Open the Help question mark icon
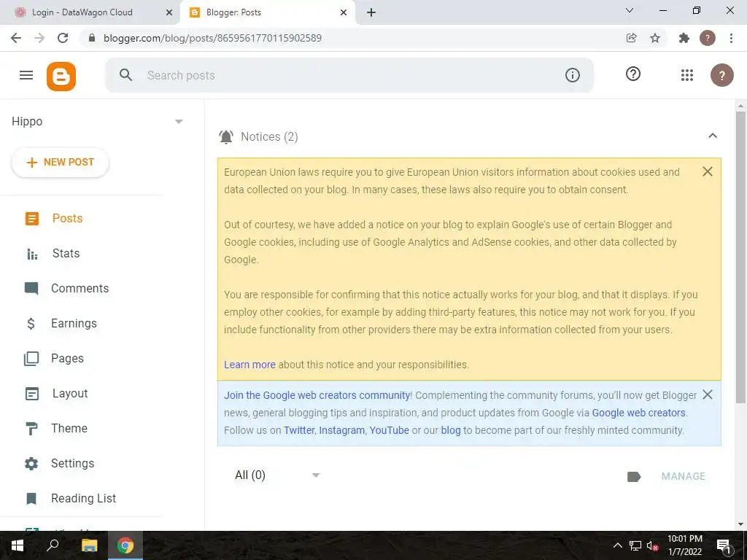 coord(633,74)
